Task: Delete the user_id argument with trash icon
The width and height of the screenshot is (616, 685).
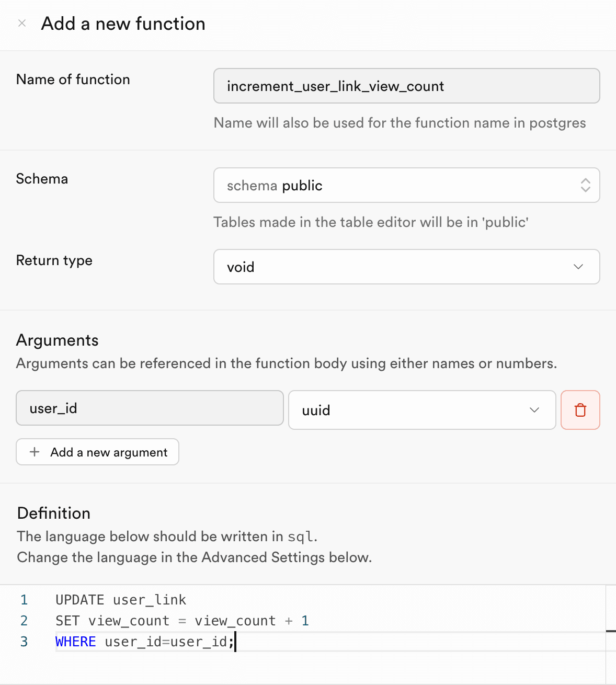Action: [580, 410]
